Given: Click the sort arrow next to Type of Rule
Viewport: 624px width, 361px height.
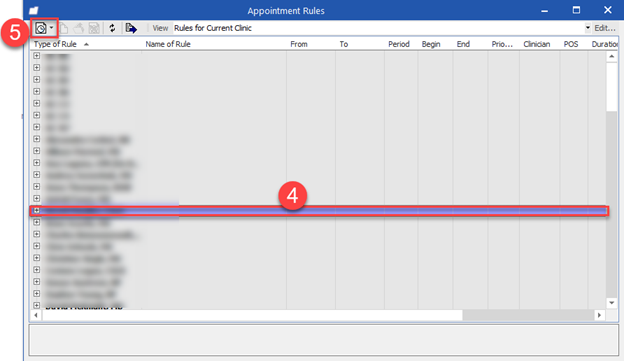Looking at the screenshot, I should (x=86, y=44).
